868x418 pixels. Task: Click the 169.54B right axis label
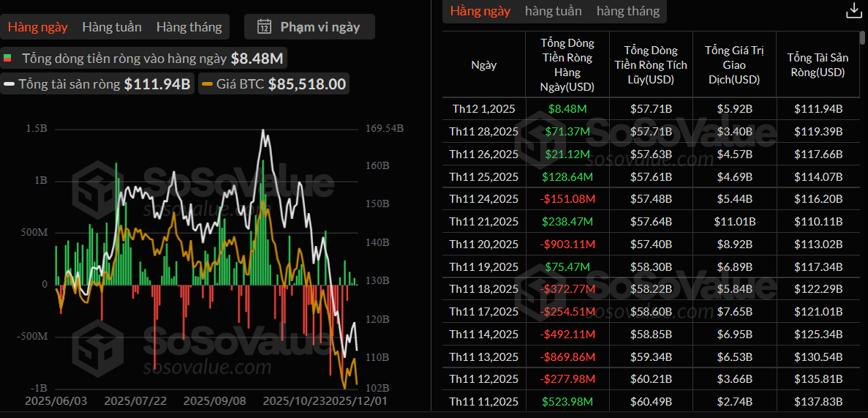tap(385, 129)
